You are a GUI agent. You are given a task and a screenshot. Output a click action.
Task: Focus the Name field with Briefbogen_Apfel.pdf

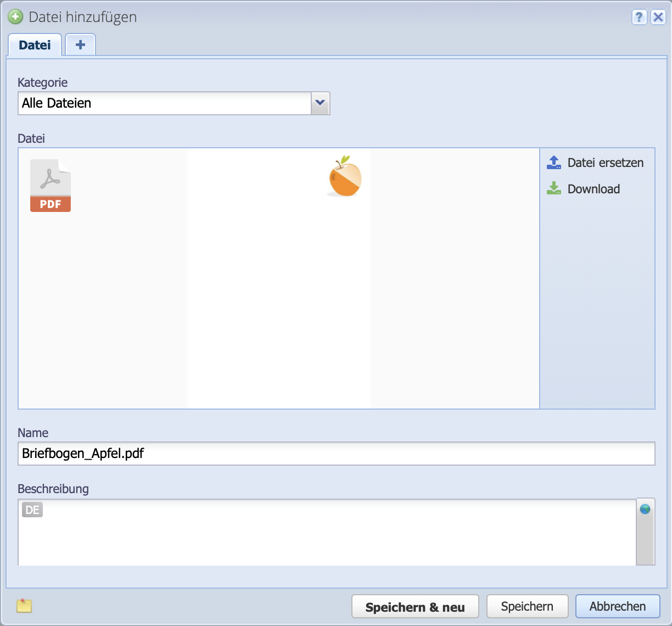(336, 454)
